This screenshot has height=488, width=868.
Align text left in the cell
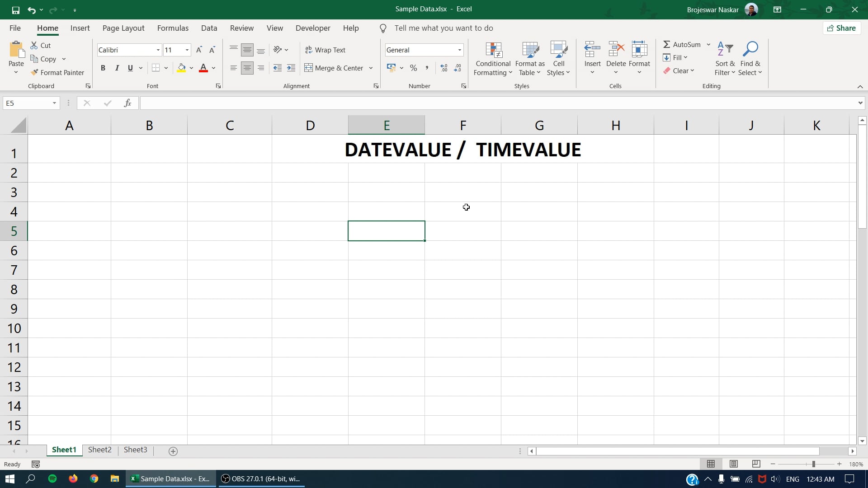point(233,68)
